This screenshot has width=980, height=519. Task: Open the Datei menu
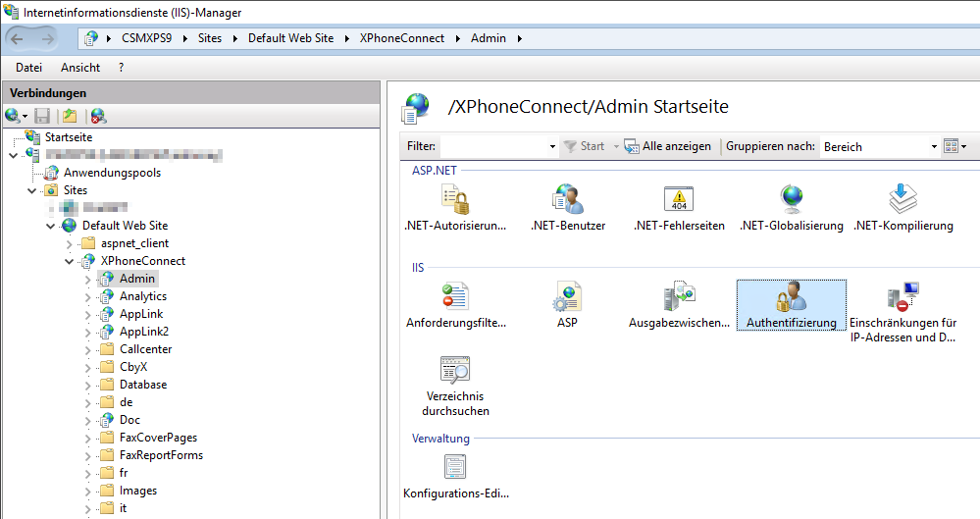[x=28, y=68]
